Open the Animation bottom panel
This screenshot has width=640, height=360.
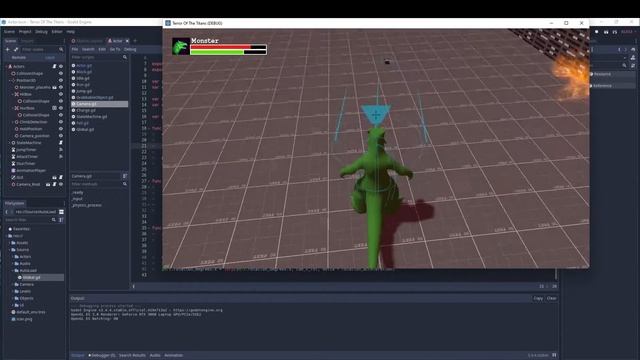coord(173,356)
